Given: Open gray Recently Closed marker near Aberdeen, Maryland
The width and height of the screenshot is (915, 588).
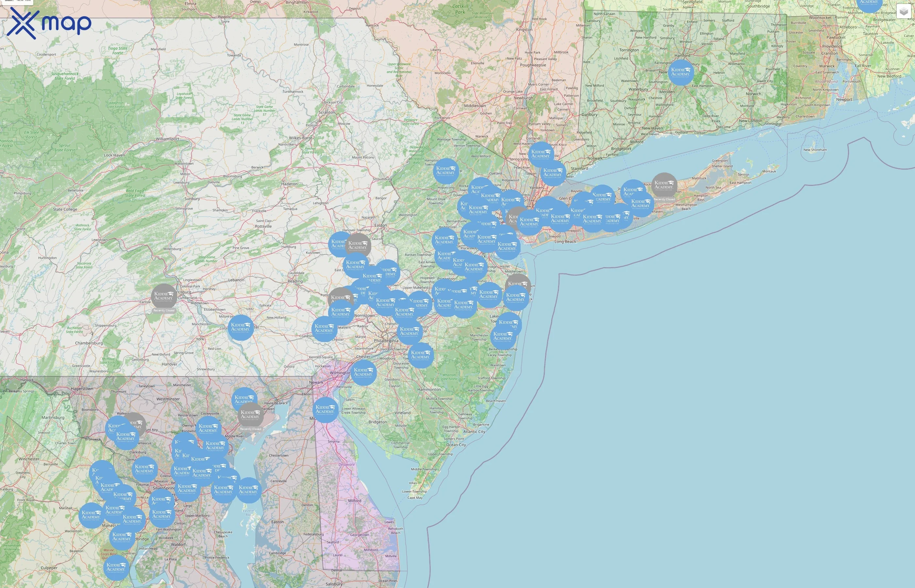Looking at the screenshot, I should pyautogui.click(x=251, y=415).
